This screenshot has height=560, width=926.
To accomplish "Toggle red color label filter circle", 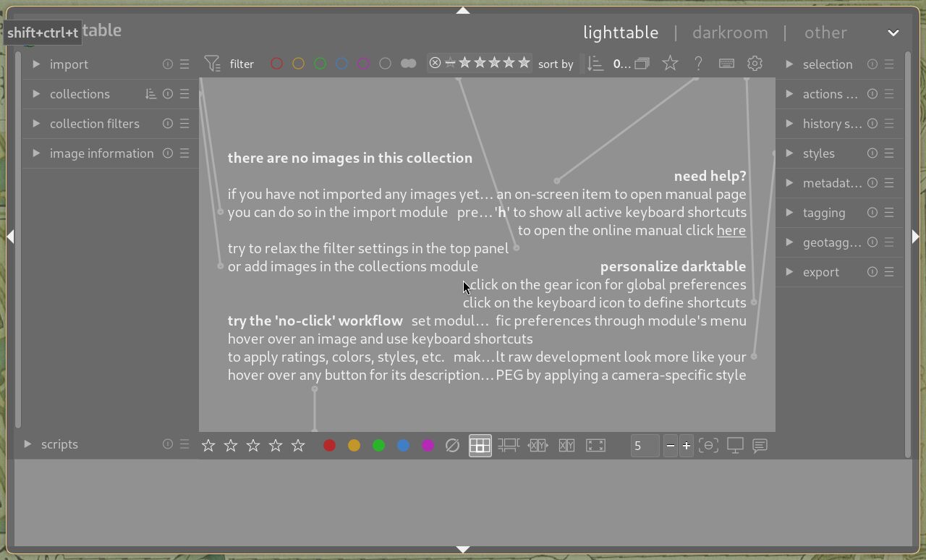I will [276, 64].
